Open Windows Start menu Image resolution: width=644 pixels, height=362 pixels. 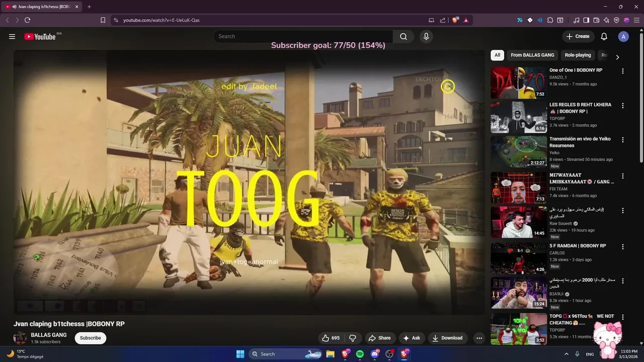(240, 354)
